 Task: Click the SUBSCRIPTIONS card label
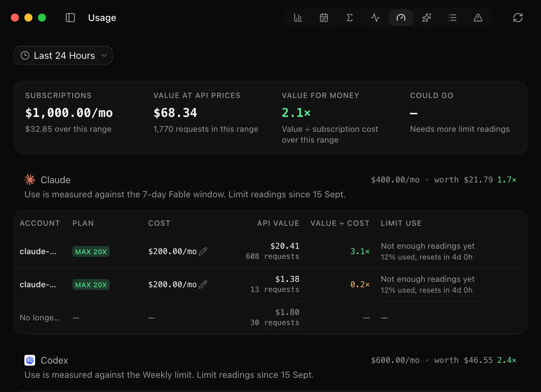coord(58,96)
